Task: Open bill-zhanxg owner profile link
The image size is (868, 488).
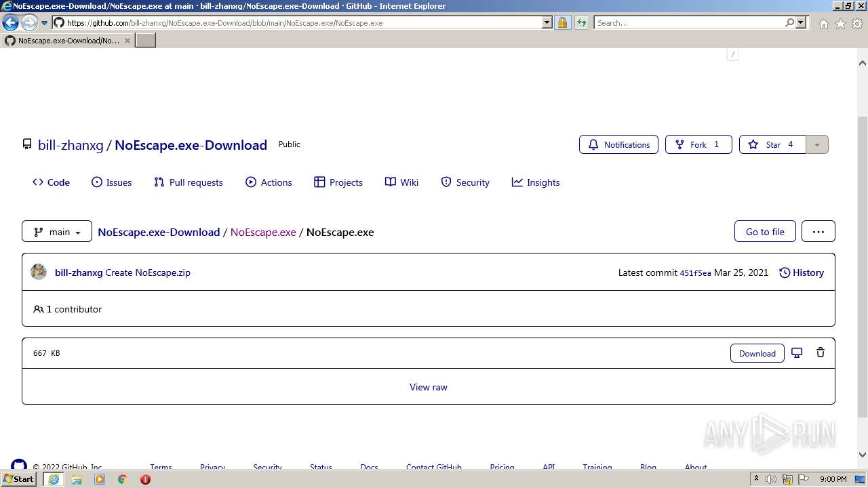Action: 71,145
